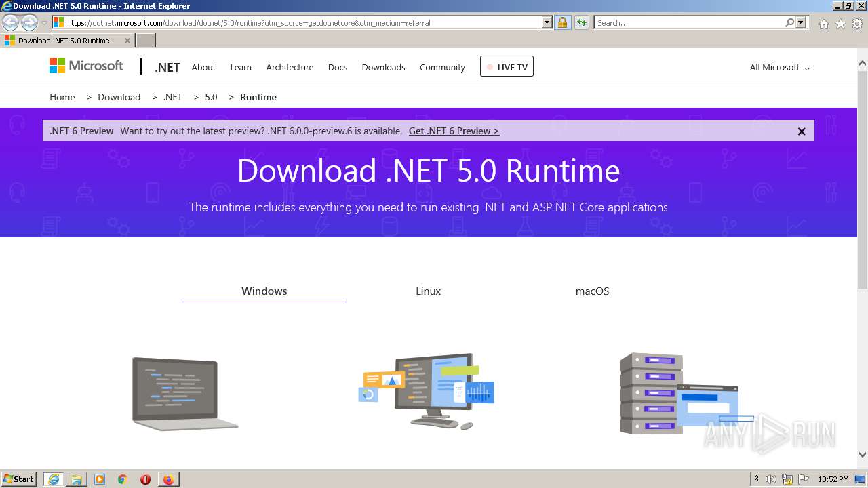Open the About menu

(203, 67)
